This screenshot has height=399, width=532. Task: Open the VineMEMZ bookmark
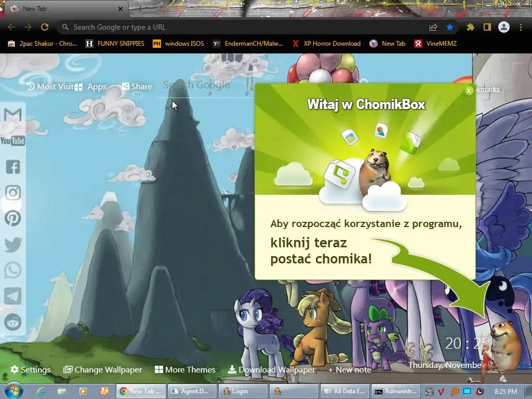tap(435, 44)
